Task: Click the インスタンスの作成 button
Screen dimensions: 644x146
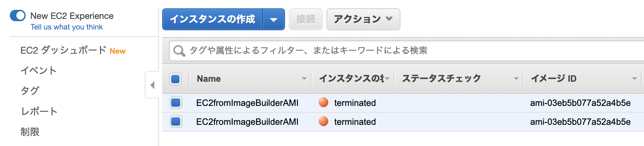Action: pyautogui.click(x=212, y=19)
